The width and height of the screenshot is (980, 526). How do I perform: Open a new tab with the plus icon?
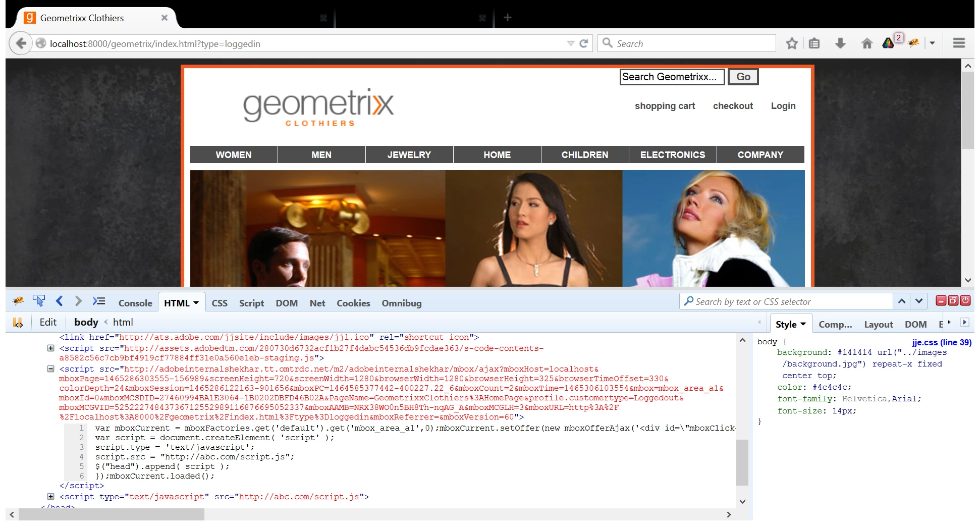pos(508,18)
